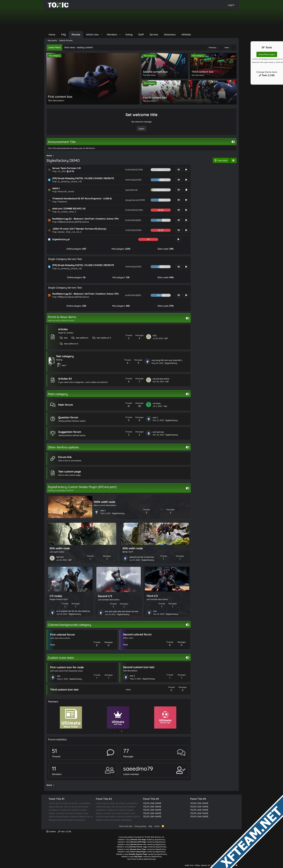This screenshot has width=283, height=868.
Task: Show players of skial.com Zombie Escape
Action: (x=178, y=210)
